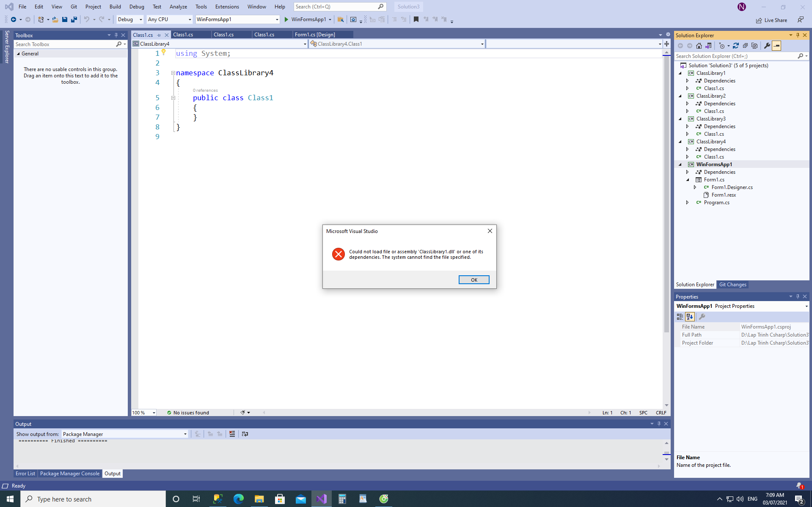Click the Property Pages wrench in Properties

pyautogui.click(x=702, y=317)
